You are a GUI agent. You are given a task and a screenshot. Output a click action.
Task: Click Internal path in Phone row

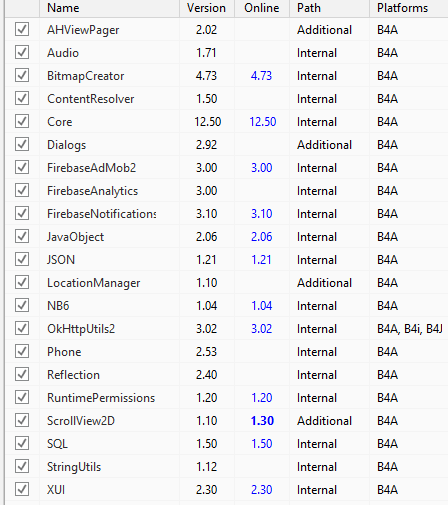coord(317,352)
